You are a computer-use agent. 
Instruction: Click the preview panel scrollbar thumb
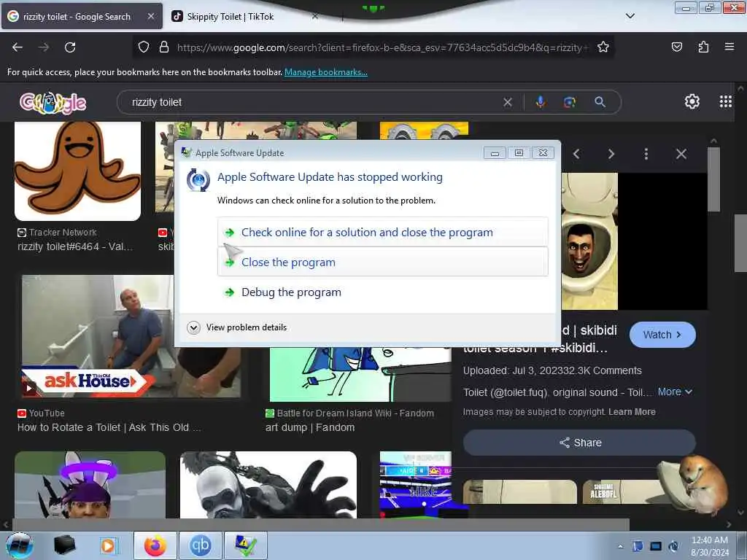[x=713, y=179]
